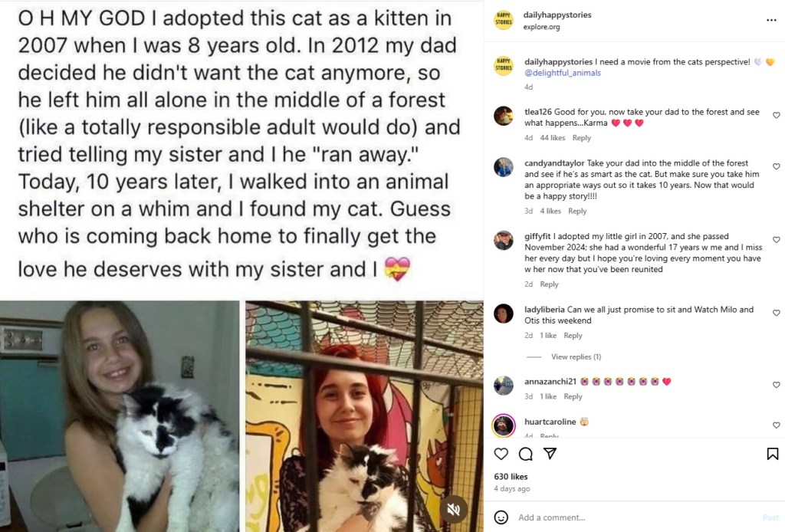Open the emoji picker in comment box
The height and width of the screenshot is (532, 785).
pos(501,517)
